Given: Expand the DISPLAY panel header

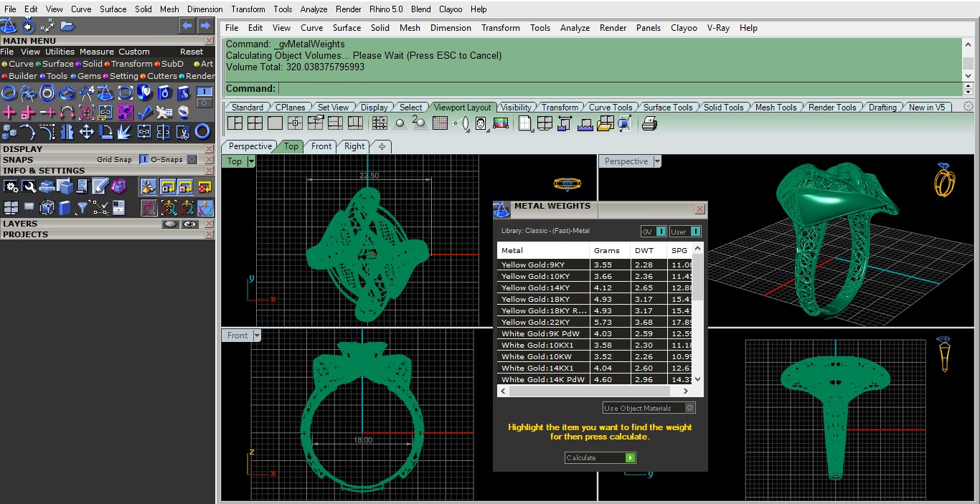Looking at the screenshot, I should point(108,149).
